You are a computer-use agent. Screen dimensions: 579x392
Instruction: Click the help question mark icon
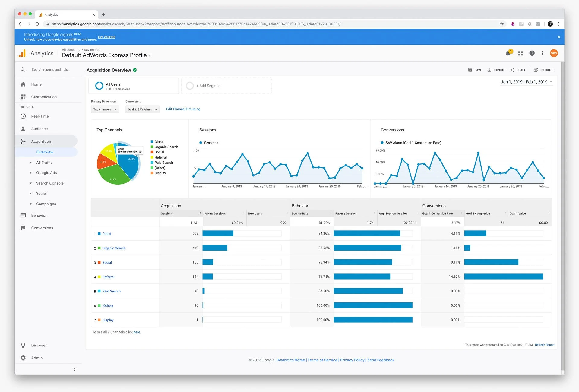532,53
